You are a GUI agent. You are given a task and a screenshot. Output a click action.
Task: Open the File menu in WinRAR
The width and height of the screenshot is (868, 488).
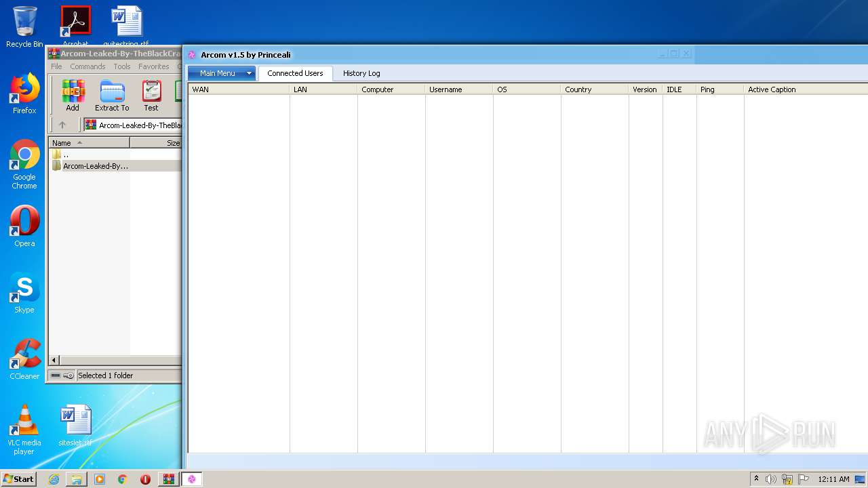coord(56,66)
